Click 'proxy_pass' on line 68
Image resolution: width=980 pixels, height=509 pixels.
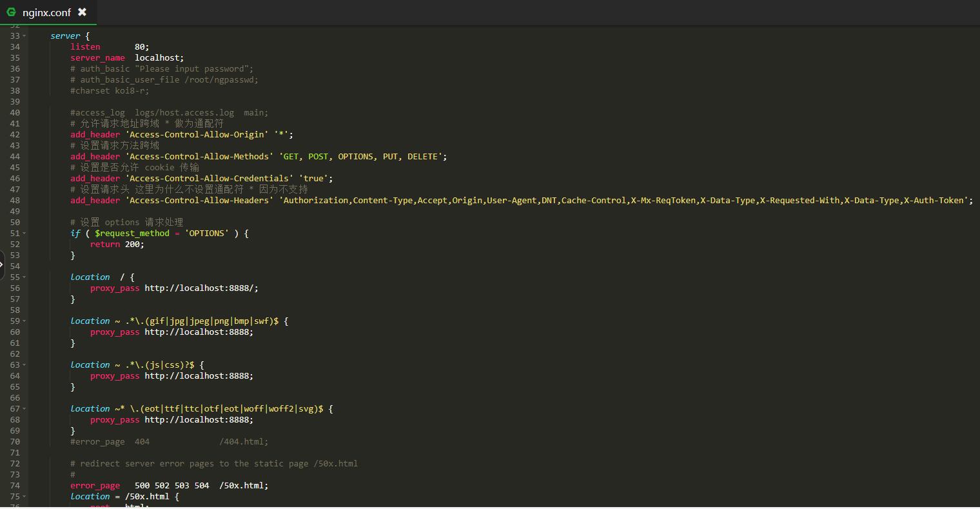coord(115,419)
